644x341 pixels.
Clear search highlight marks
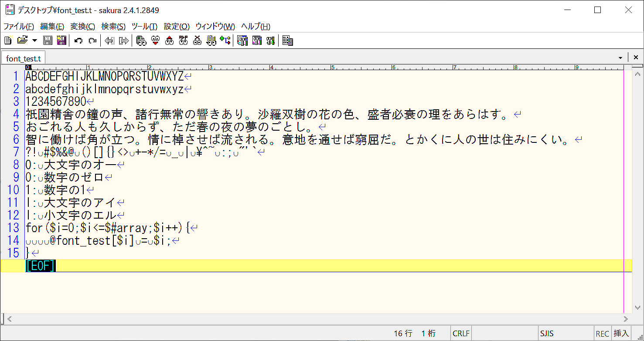(x=198, y=41)
